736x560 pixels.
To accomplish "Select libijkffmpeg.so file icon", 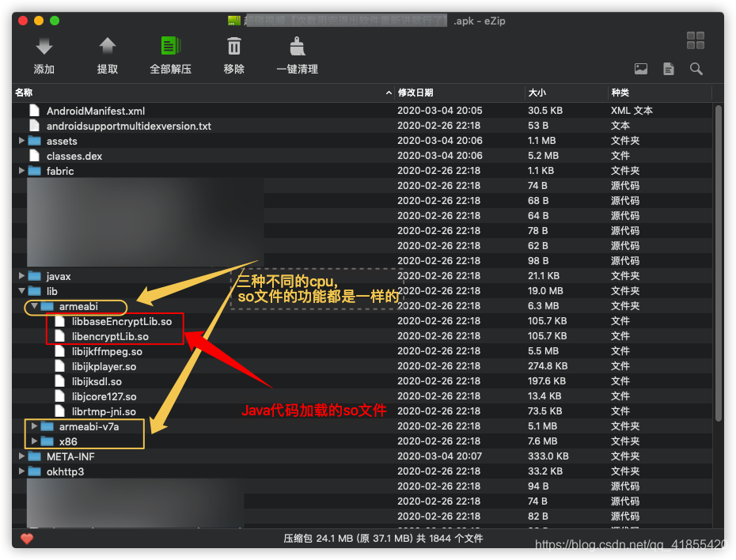I will (x=59, y=351).
